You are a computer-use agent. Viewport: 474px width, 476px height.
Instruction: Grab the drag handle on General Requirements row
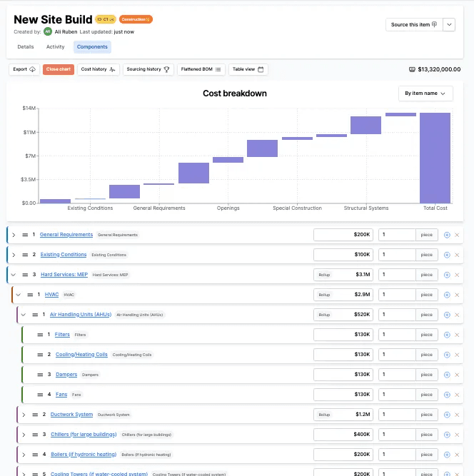(25, 235)
